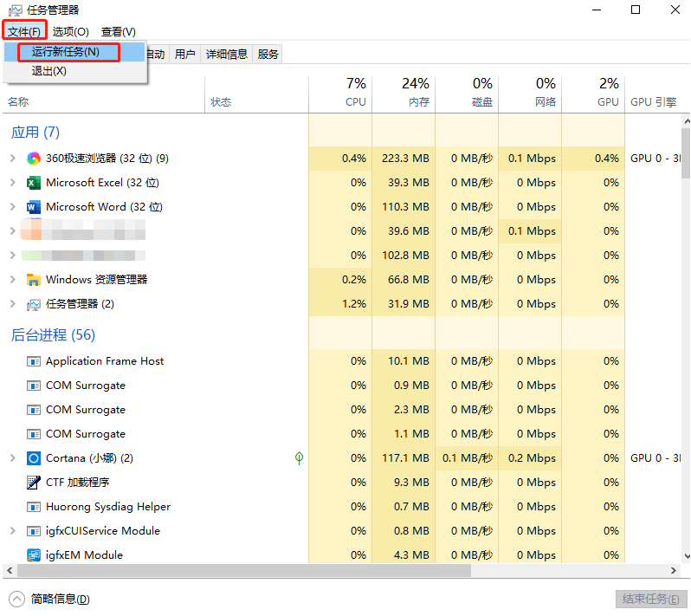Click the horizontal scrollbar at the bottom
The image size is (691, 616).
(242, 571)
